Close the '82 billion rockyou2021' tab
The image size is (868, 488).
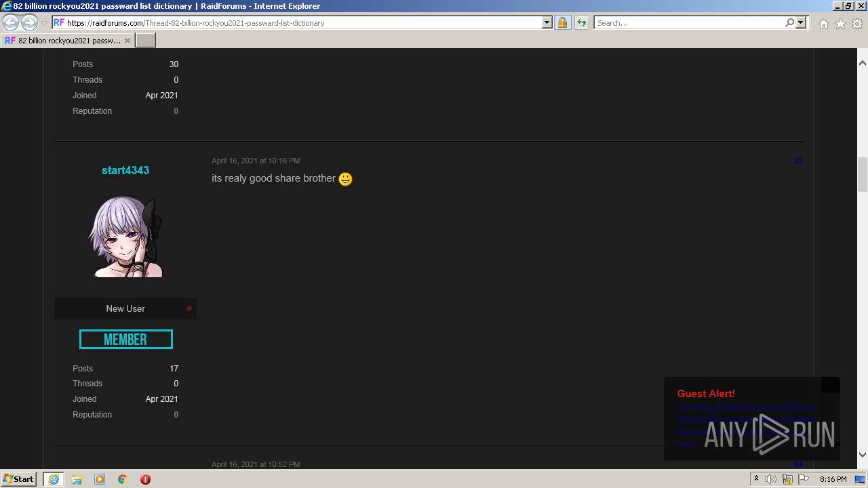tap(127, 41)
